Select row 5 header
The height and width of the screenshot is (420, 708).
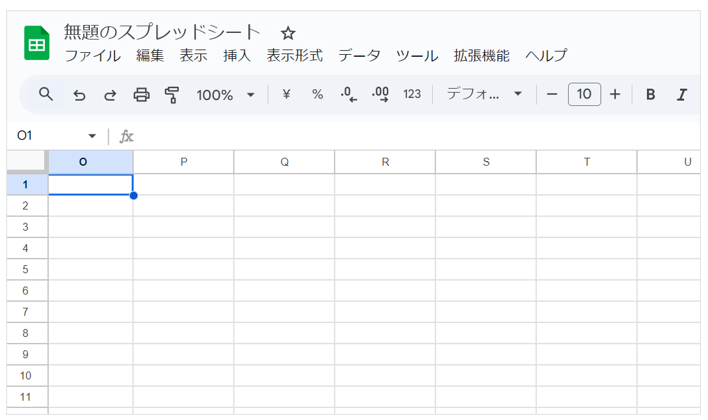27,269
